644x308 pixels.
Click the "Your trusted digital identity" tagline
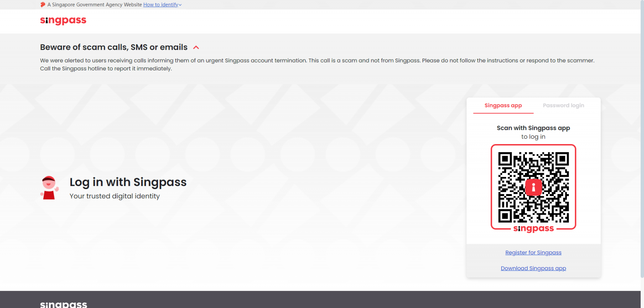click(114, 196)
